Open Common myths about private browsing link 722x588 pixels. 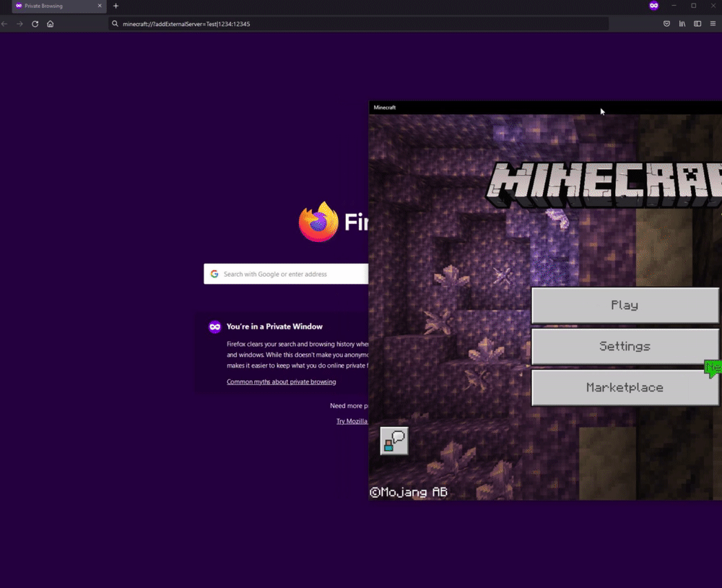click(x=282, y=381)
